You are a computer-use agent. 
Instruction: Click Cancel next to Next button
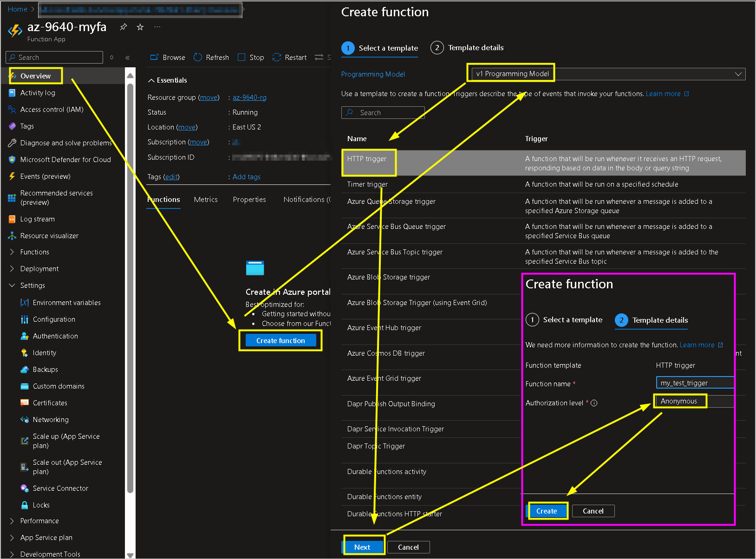click(408, 547)
